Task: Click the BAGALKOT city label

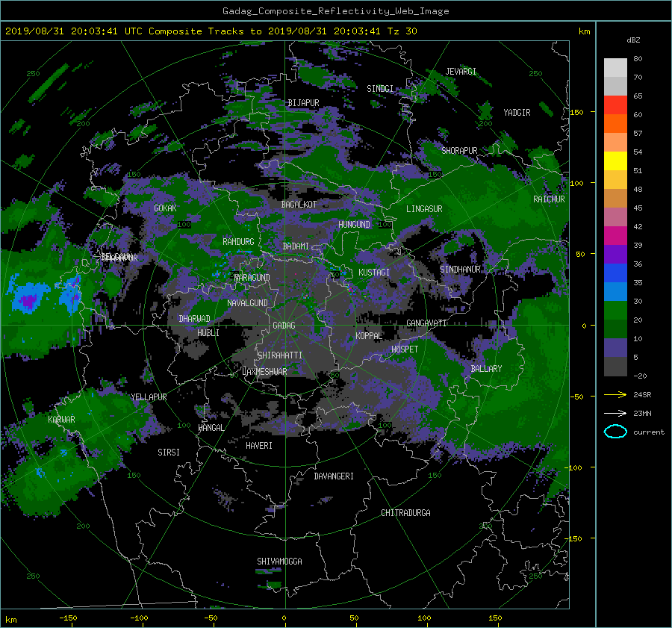Action: click(x=299, y=205)
